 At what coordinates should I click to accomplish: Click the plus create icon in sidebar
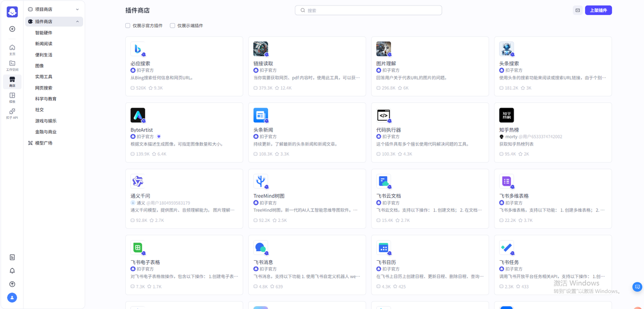pyautogui.click(x=12, y=29)
